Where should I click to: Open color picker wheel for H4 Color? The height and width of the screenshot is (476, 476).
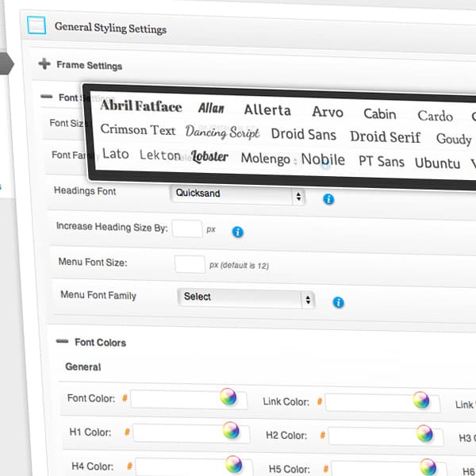(233, 464)
